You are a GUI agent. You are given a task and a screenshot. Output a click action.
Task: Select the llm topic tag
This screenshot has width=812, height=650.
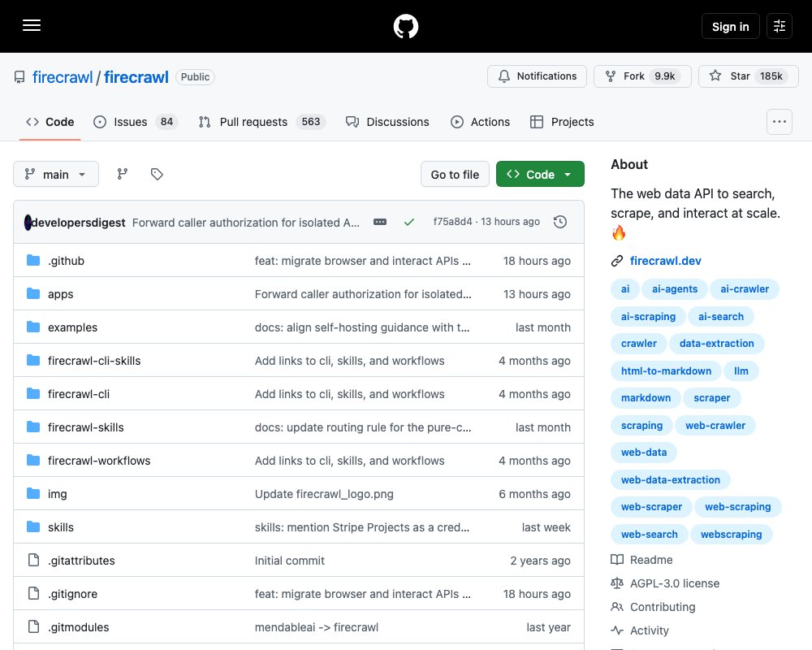pyautogui.click(x=741, y=370)
